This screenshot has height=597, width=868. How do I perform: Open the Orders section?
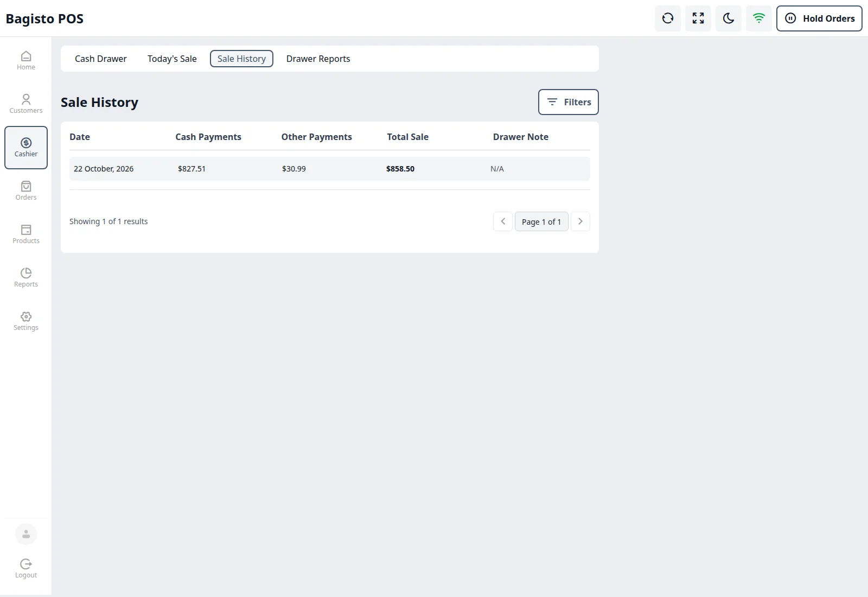(x=26, y=191)
